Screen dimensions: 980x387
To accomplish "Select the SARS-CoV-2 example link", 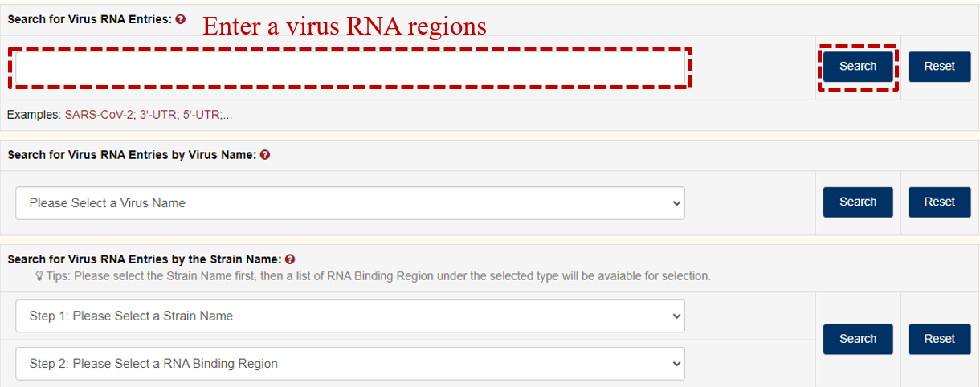I will 99,115.
